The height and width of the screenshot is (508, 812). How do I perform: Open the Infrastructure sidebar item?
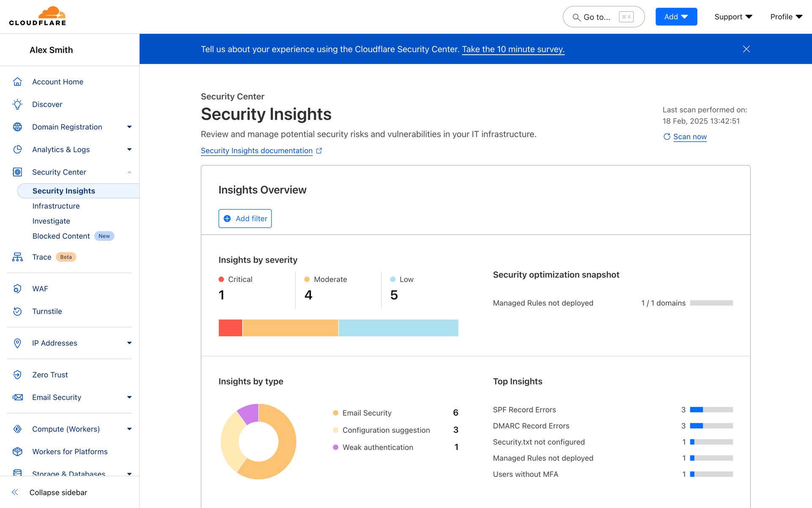pyautogui.click(x=56, y=206)
